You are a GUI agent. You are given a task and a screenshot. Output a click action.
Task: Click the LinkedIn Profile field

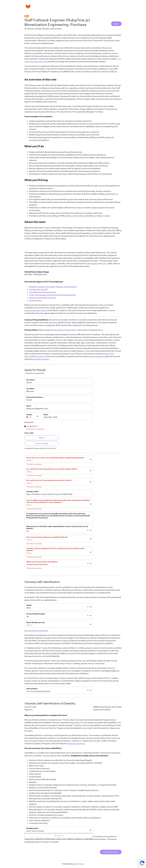click(59, 493)
